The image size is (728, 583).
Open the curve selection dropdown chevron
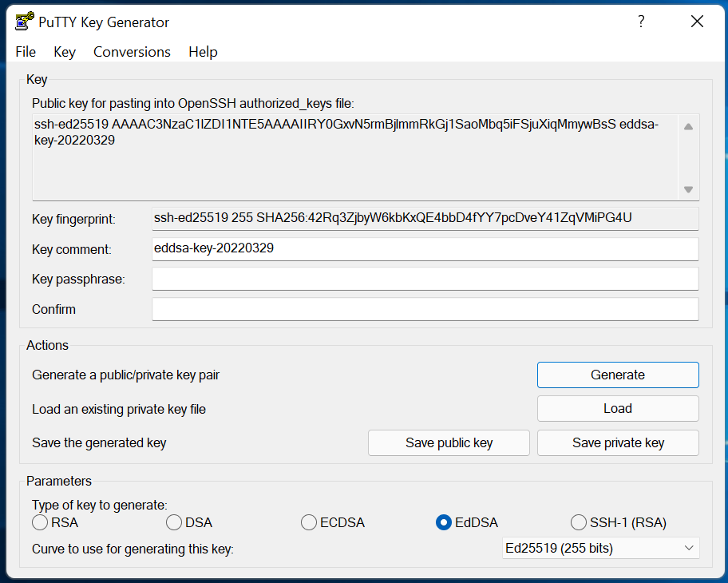pyautogui.click(x=688, y=548)
